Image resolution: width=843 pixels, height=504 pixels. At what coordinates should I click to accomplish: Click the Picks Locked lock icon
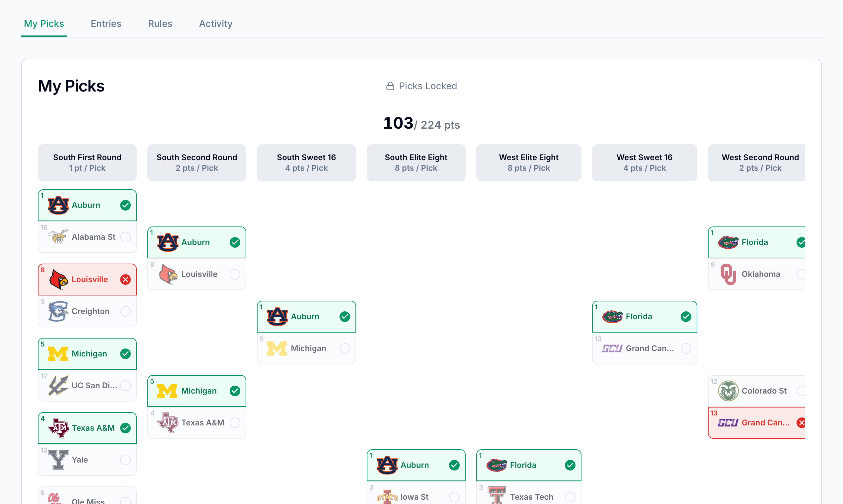pos(390,86)
